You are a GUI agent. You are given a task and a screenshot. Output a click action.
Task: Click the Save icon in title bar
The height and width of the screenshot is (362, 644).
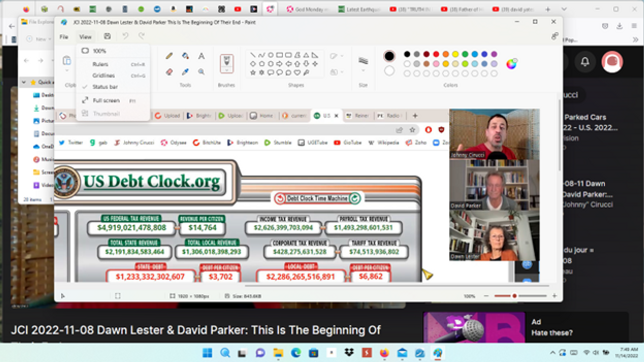[107, 36]
